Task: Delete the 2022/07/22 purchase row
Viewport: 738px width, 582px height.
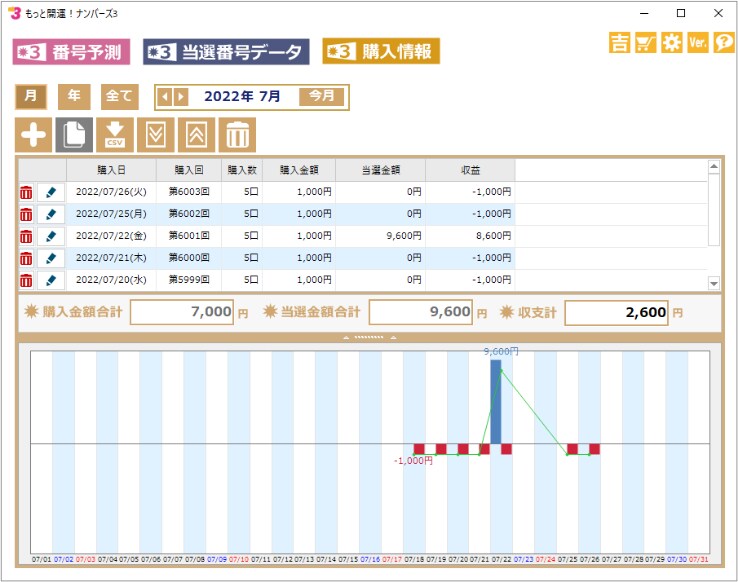Action: pyautogui.click(x=26, y=237)
